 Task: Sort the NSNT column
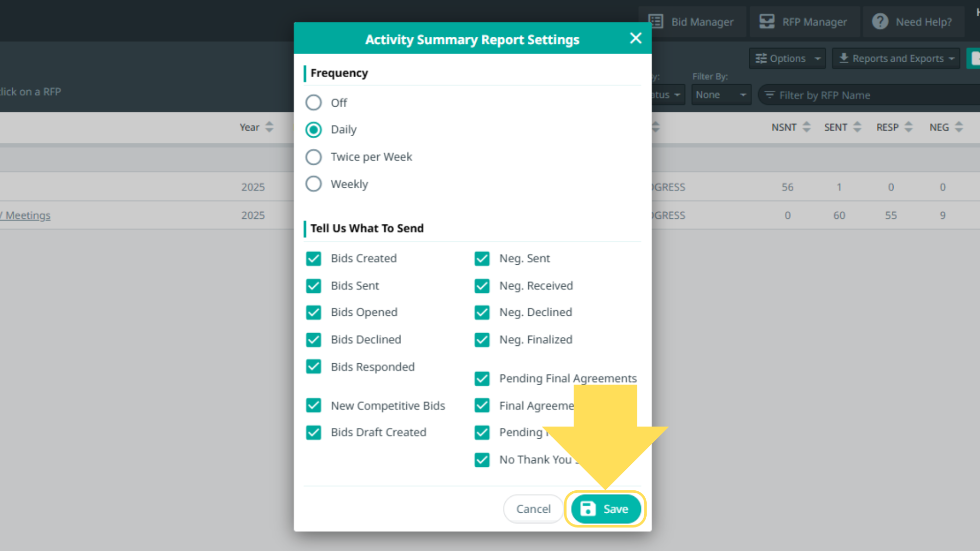806,127
